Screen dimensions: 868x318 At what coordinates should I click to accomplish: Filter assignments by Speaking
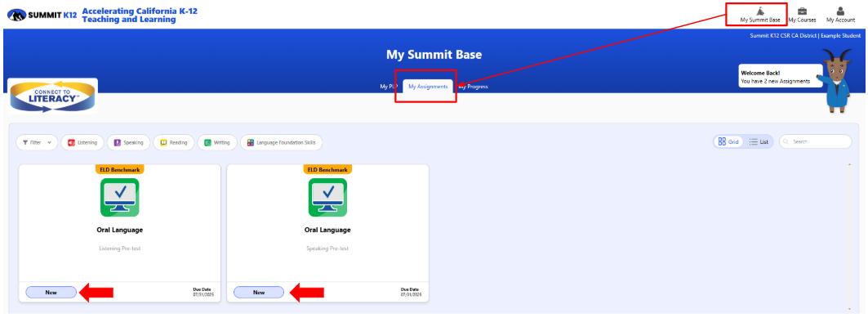(x=128, y=142)
